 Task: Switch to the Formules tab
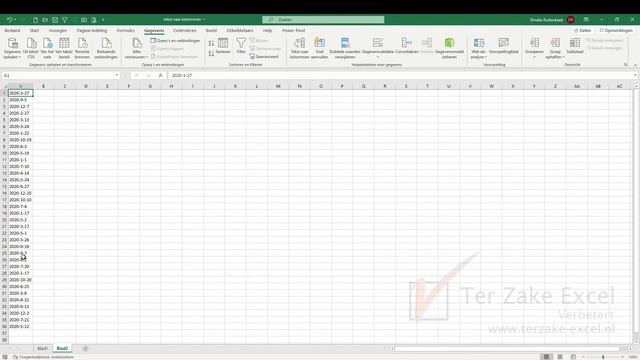tap(126, 31)
